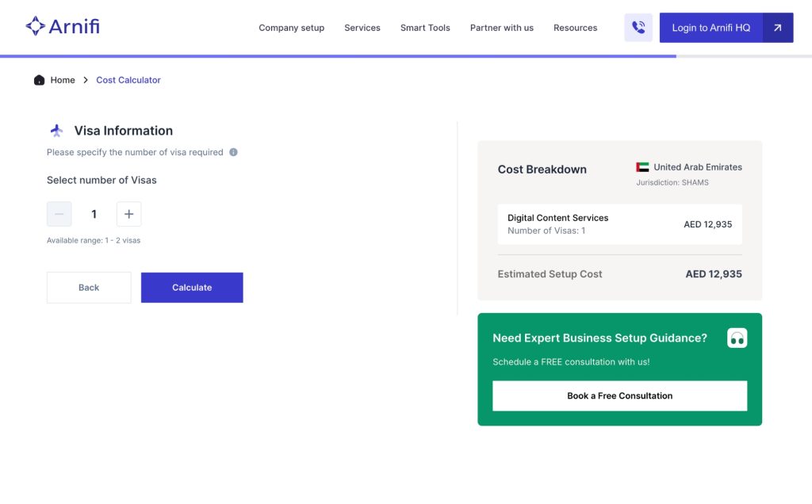Select Company setup in the navigation bar

[292, 28]
